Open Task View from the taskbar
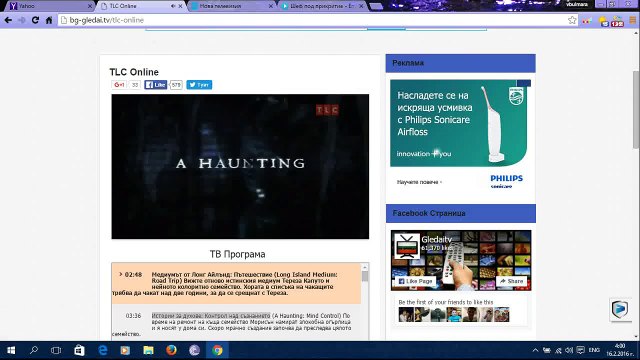 (56, 350)
